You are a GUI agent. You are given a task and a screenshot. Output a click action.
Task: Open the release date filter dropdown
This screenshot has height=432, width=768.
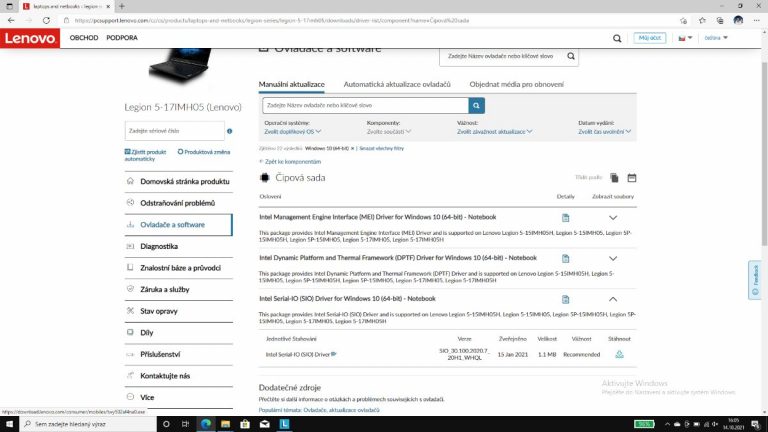(603, 131)
